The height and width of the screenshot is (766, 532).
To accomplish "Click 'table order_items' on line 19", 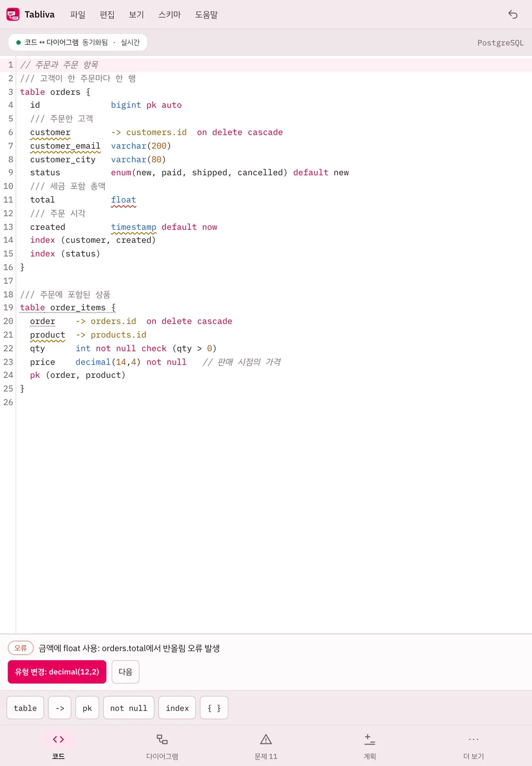I will point(63,308).
